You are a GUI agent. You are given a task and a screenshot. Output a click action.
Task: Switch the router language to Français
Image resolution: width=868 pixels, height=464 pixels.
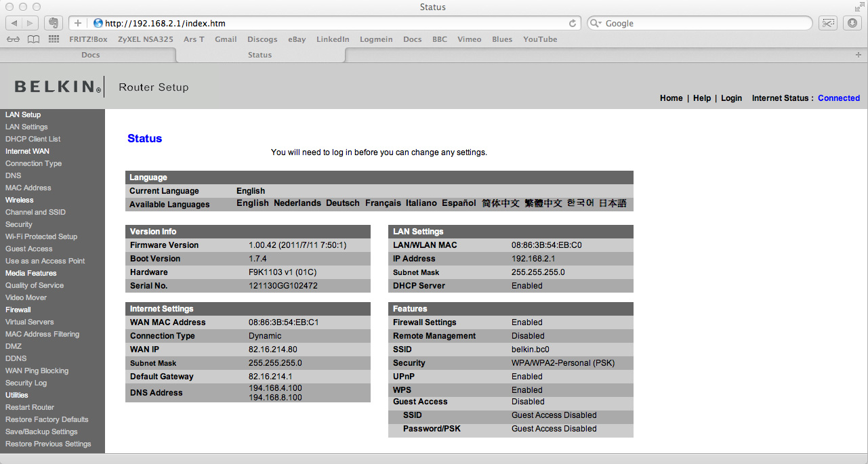[384, 203]
